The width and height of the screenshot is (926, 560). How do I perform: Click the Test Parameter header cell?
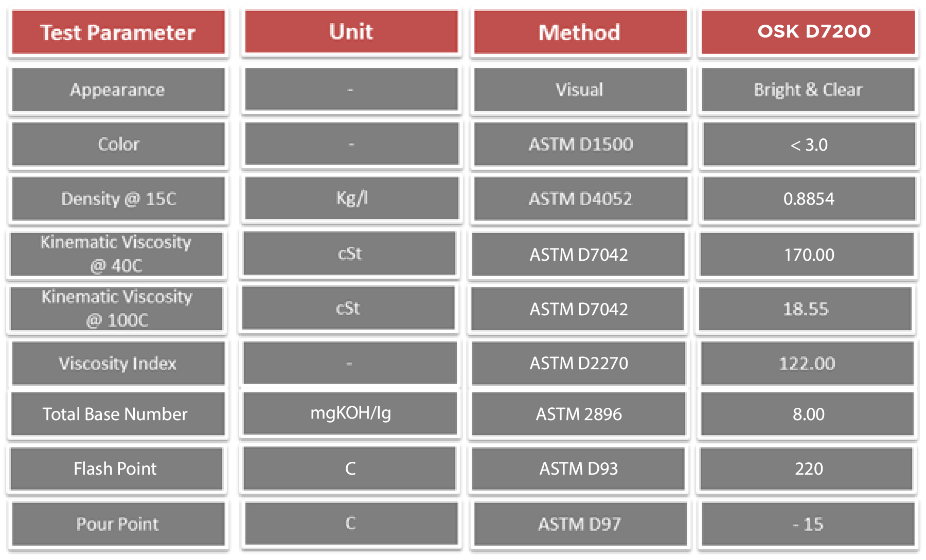[118, 32]
